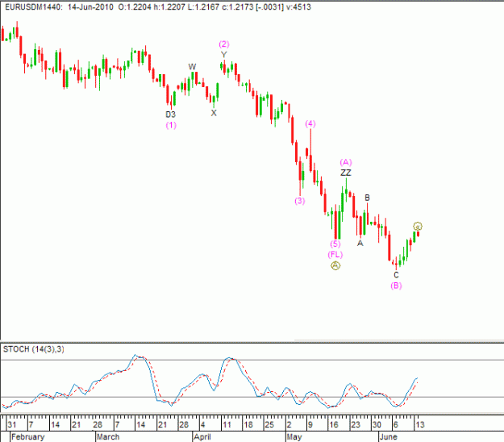This screenshot has height=442, width=504.
Task: Select the June month label
Action: point(389,437)
